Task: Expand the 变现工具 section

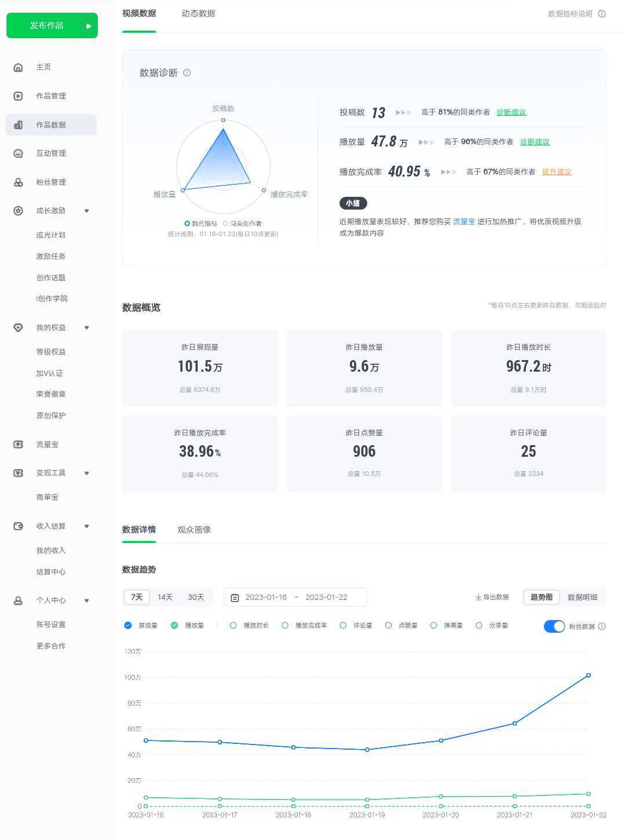Action: (x=87, y=473)
